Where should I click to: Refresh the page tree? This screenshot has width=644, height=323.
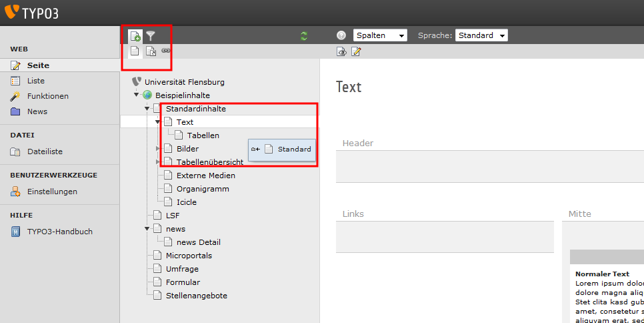(304, 36)
